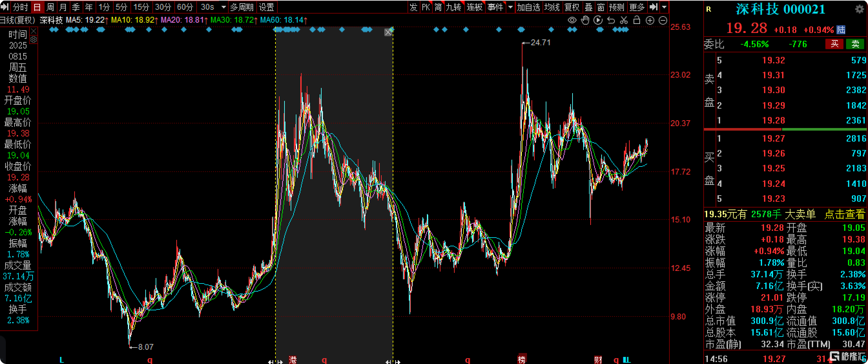Activate the hand pan tool
Viewport: 868px width, 364px height.
pos(585,20)
